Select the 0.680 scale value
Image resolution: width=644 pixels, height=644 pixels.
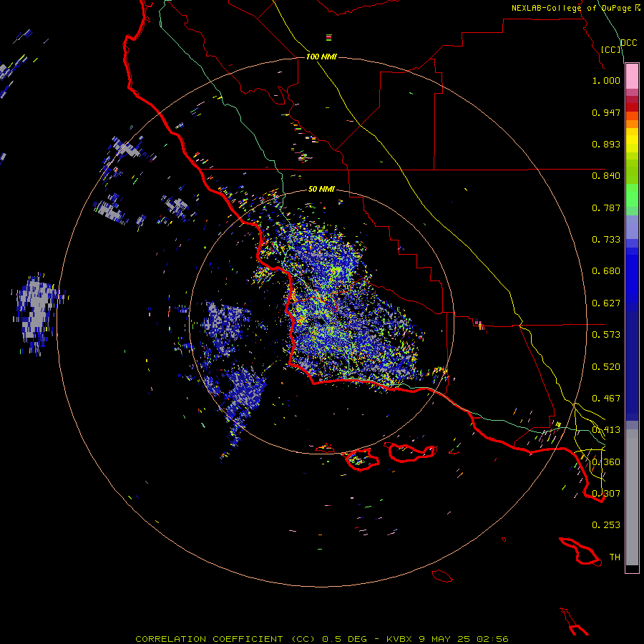coord(606,271)
